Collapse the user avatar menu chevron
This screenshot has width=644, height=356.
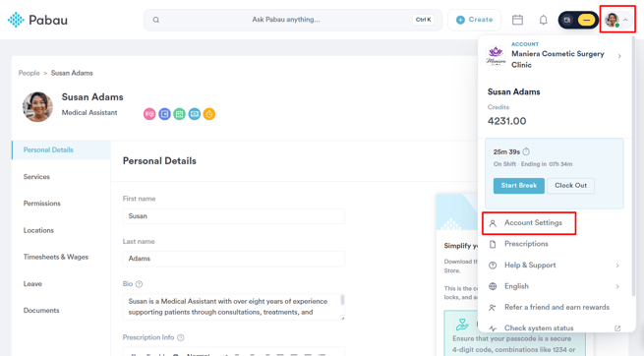[625, 20]
